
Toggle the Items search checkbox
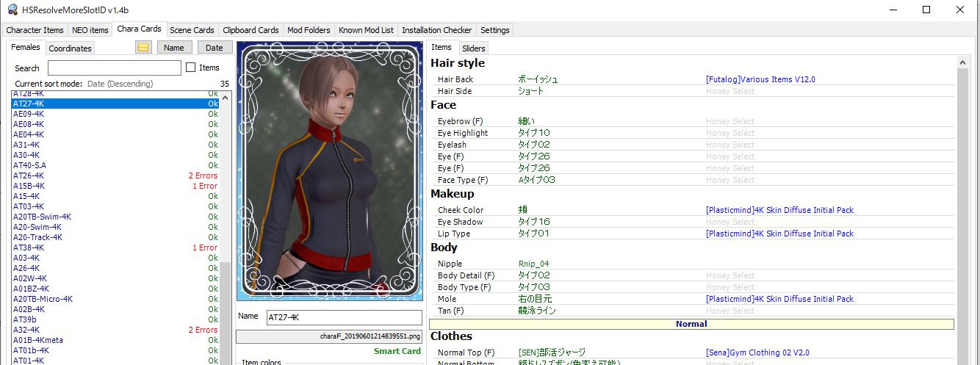pos(191,68)
